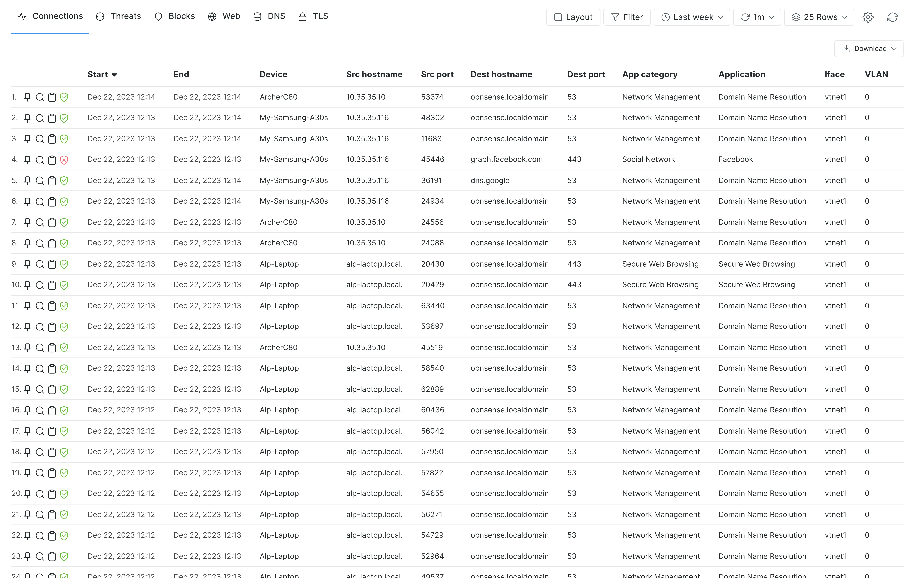The height and width of the screenshot is (588, 915).
Task: Open the Last week time range dropdown
Action: click(x=692, y=17)
